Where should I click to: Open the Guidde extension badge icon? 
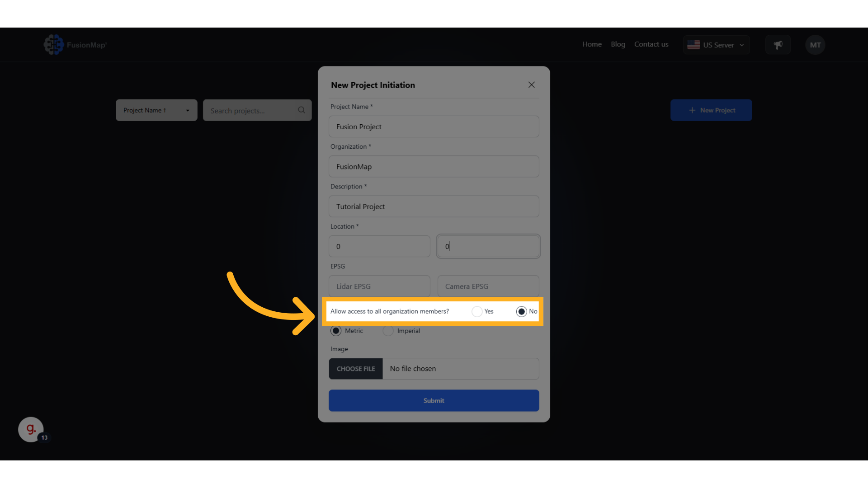[x=31, y=429]
